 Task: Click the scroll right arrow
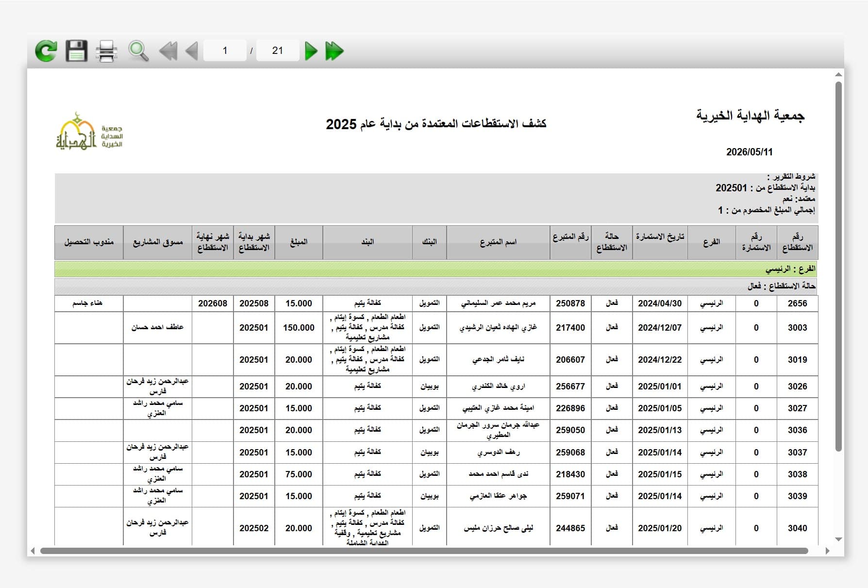(828, 551)
